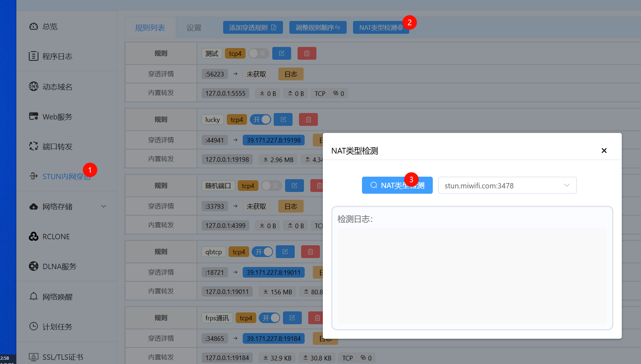
Task: Open the 程序日志 log icon
Action: pyautogui.click(x=33, y=56)
